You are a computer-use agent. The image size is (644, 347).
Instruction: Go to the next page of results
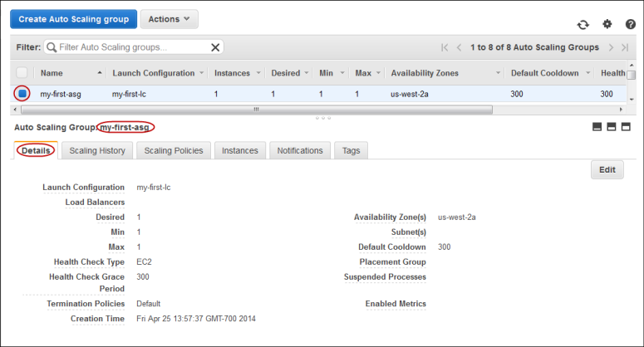pos(612,48)
